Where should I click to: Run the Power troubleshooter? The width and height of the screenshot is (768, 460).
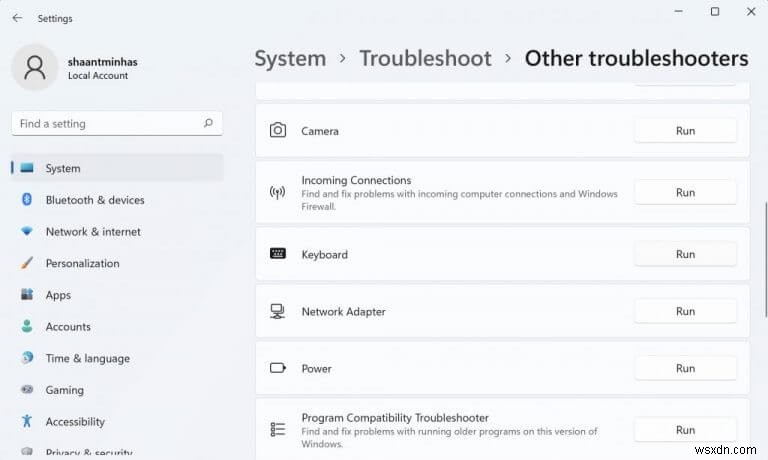click(685, 369)
